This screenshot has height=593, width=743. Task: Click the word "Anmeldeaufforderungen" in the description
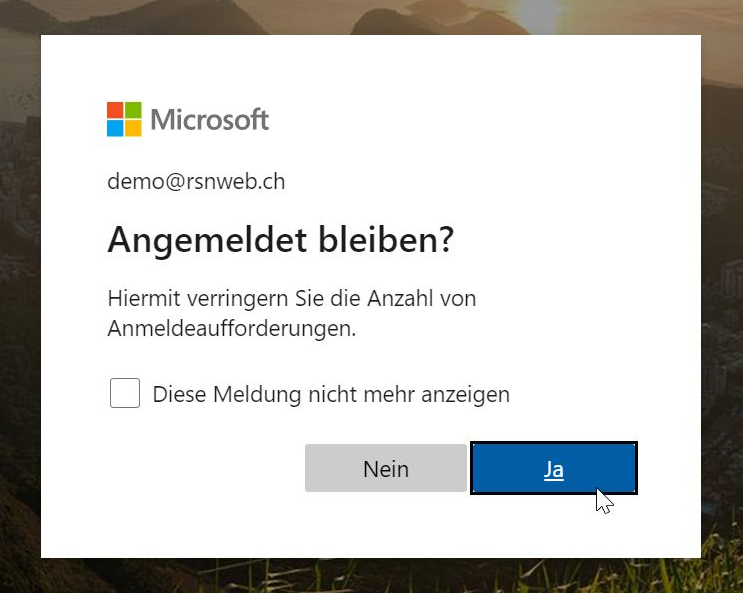coord(230,328)
